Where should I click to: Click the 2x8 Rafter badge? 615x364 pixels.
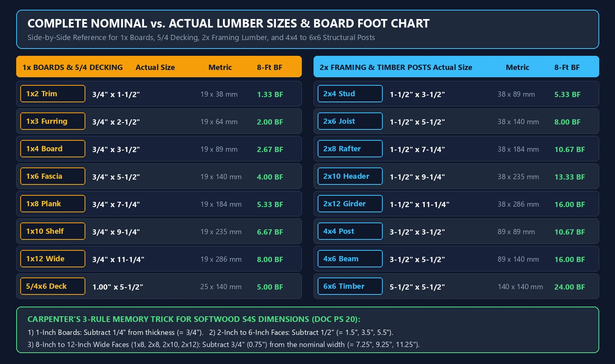(x=350, y=149)
